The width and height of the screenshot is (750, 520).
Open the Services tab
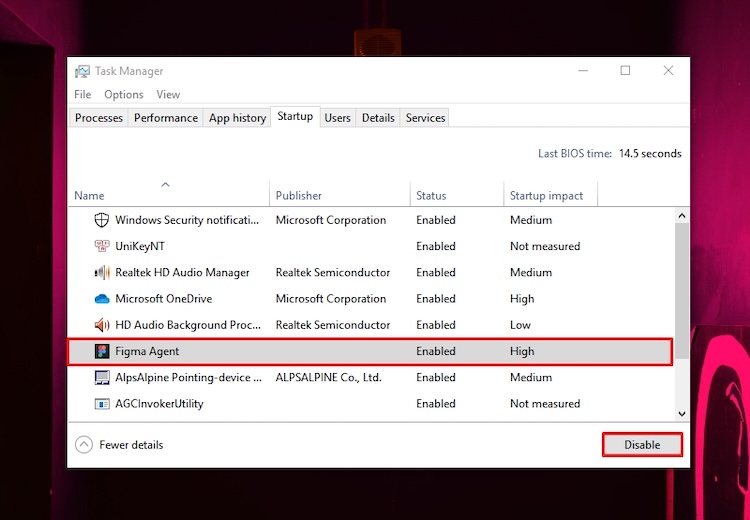[425, 118]
